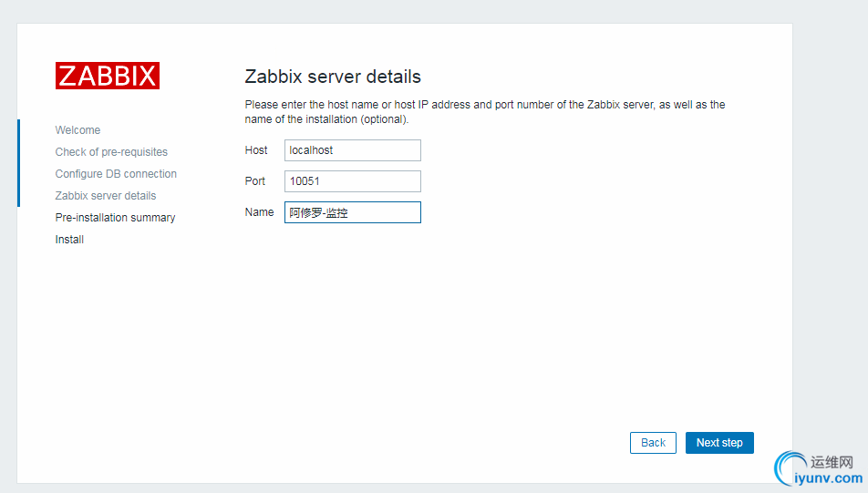Viewport: 868px width, 493px height.
Task: Click the Host field label
Action: click(256, 150)
